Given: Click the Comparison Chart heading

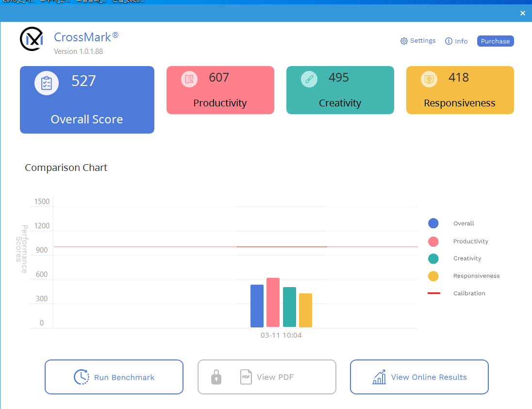Looking at the screenshot, I should tap(66, 168).
